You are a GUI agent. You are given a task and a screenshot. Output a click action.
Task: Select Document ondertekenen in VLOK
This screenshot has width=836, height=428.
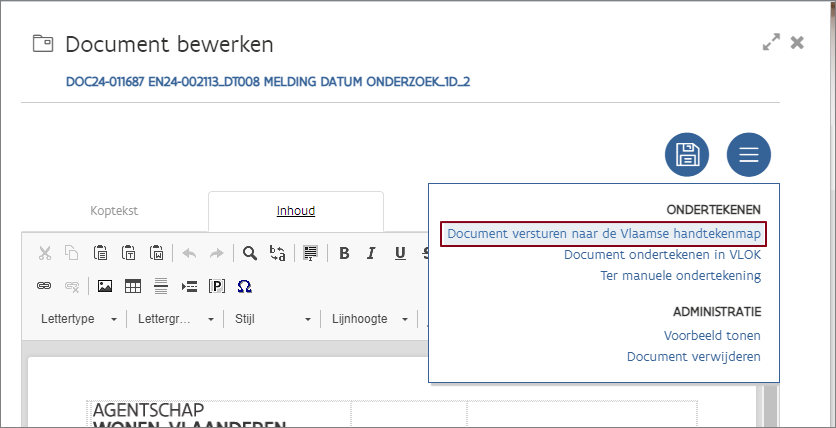click(662, 254)
